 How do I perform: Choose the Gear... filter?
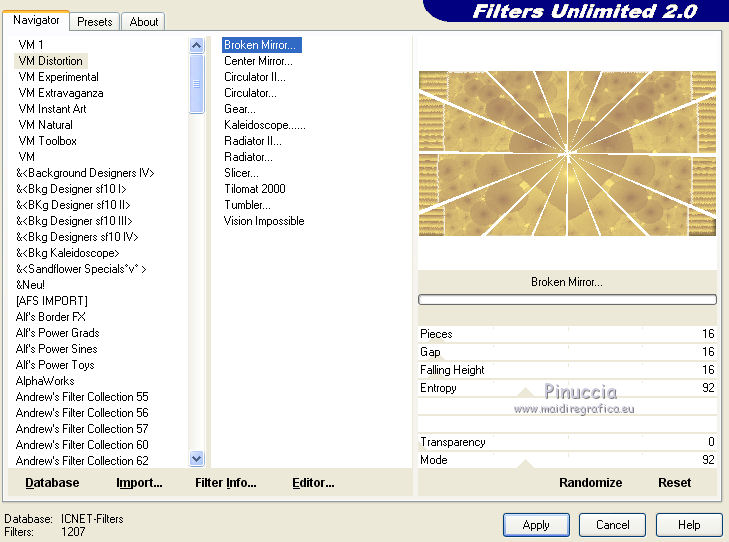click(x=239, y=109)
